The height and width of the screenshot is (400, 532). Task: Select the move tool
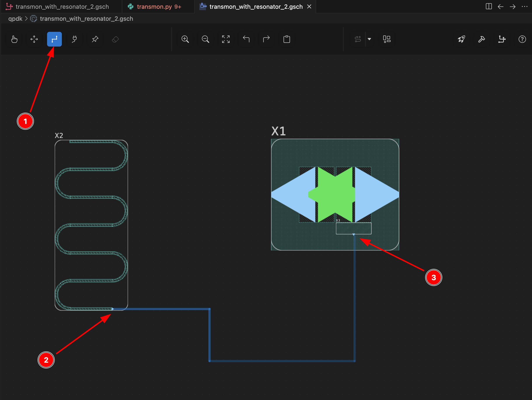[x=34, y=39]
